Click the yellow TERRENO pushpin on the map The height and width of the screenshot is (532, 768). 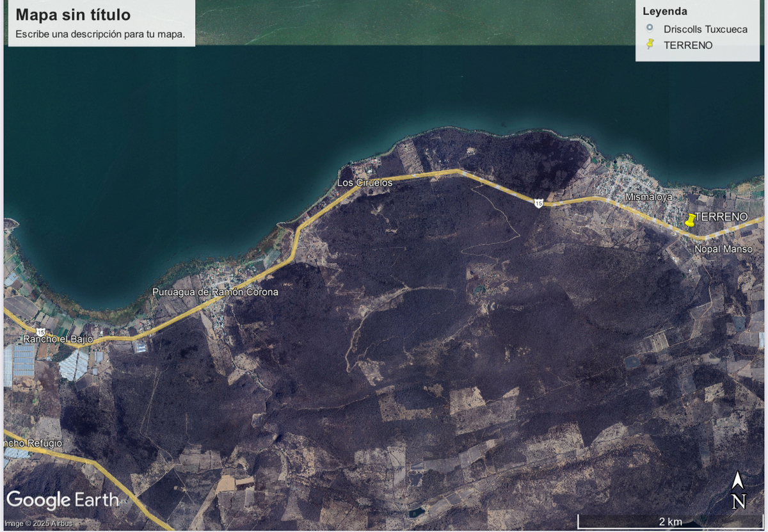(x=690, y=220)
